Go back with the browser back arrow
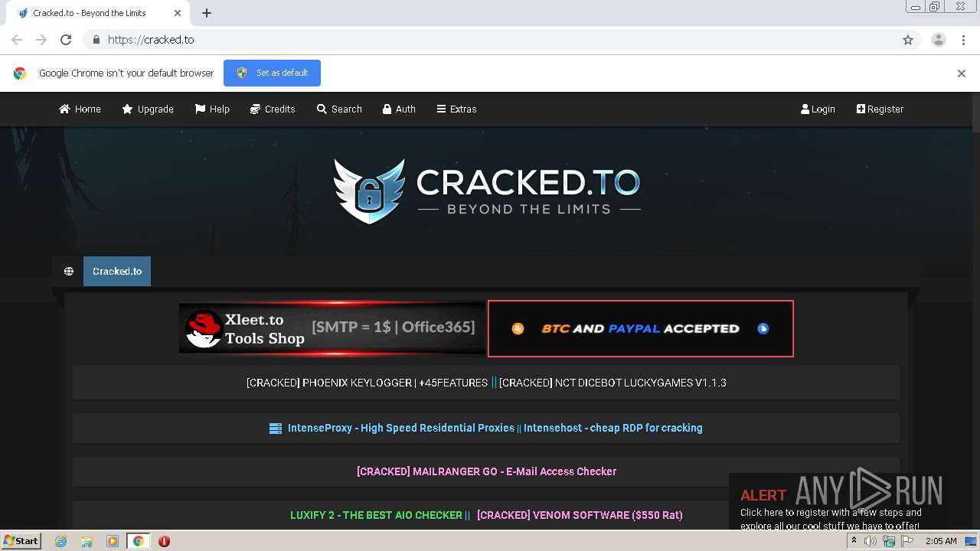This screenshot has height=551, width=980. (17, 40)
